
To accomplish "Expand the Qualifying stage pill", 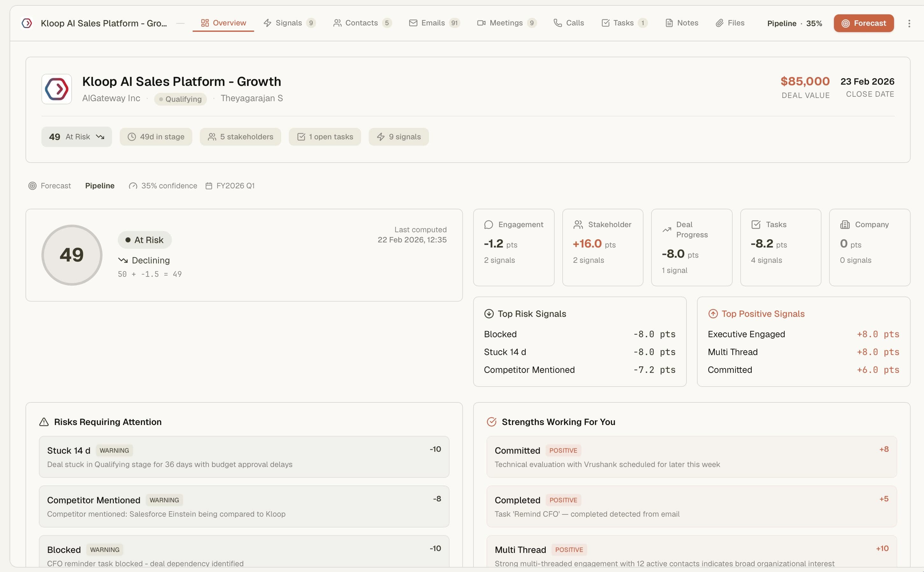I will click(x=180, y=99).
